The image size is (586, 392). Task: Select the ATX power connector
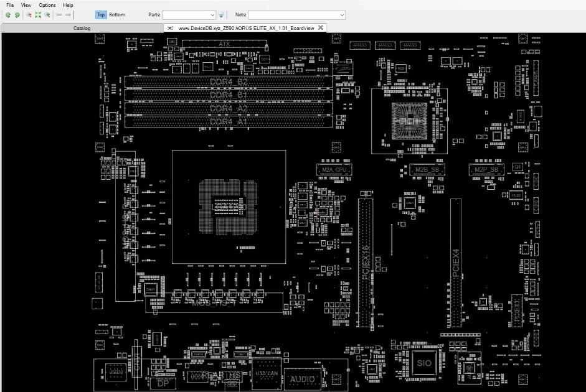click(x=224, y=44)
